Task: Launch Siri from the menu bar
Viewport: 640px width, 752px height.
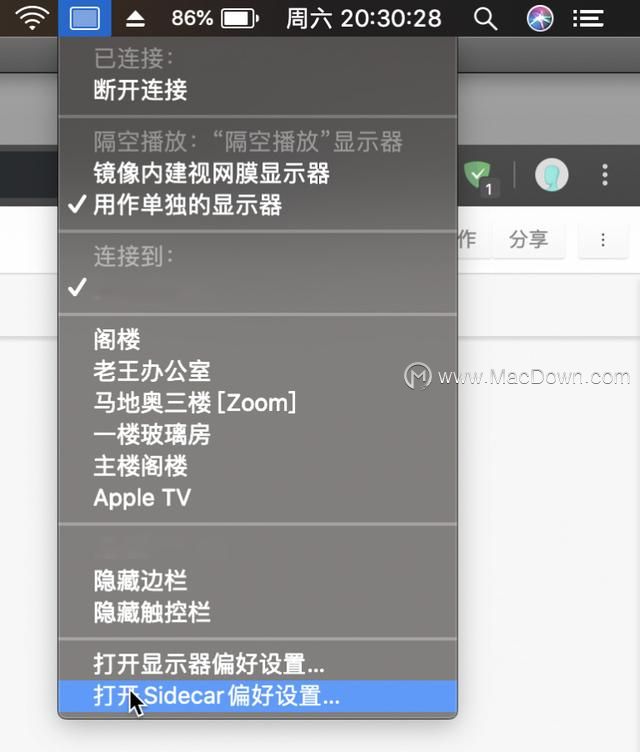Action: click(x=540, y=19)
